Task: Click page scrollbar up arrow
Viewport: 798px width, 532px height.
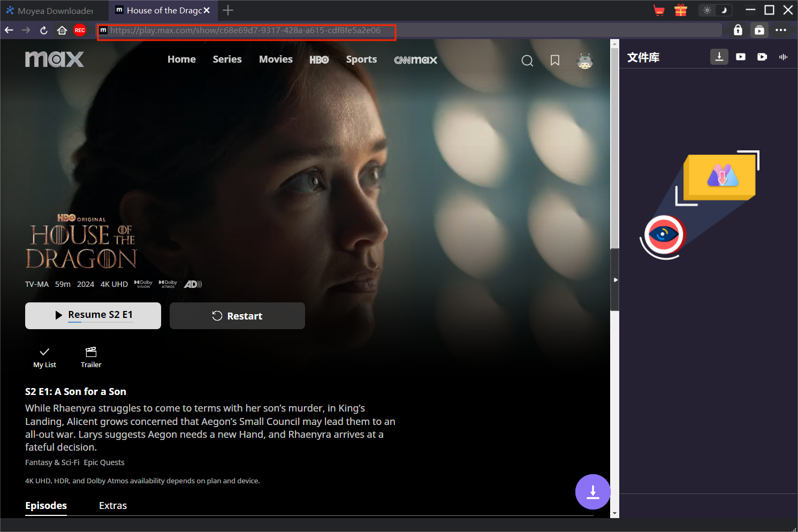Action: 614,44
